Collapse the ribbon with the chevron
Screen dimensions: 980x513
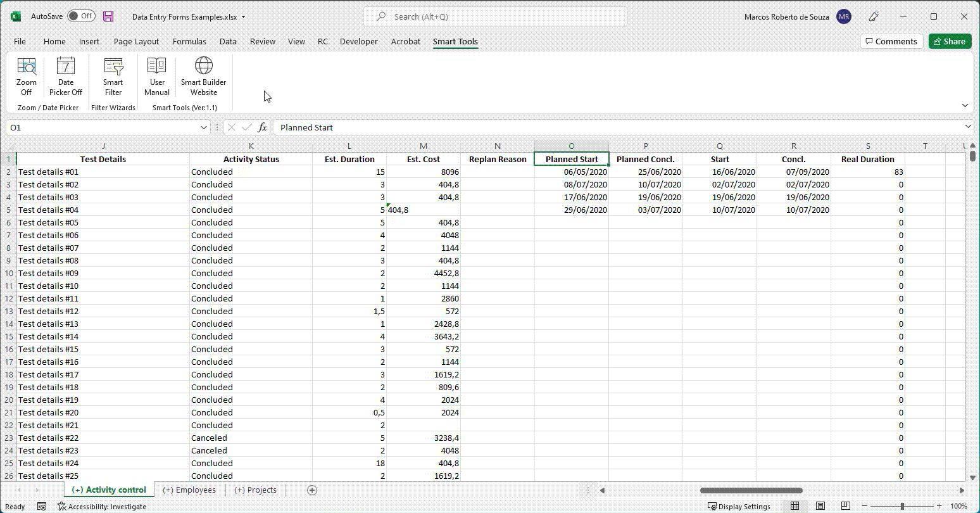[x=965, y=105]
